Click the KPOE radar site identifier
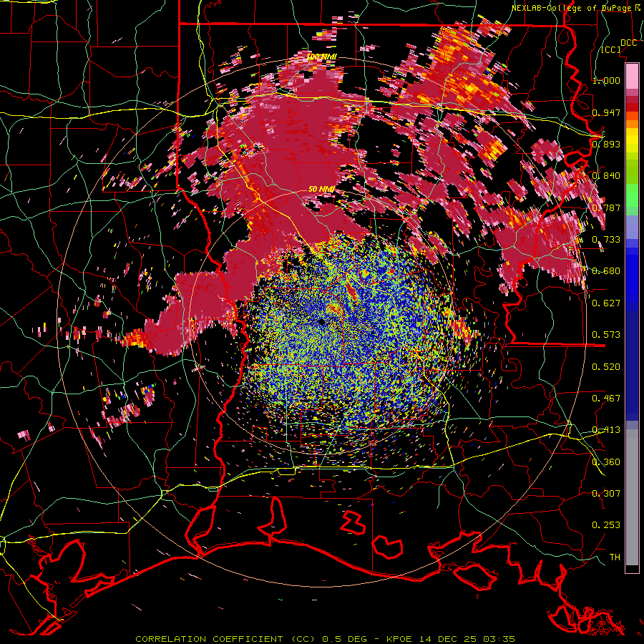The image size is (644, 644). point(399,639)
